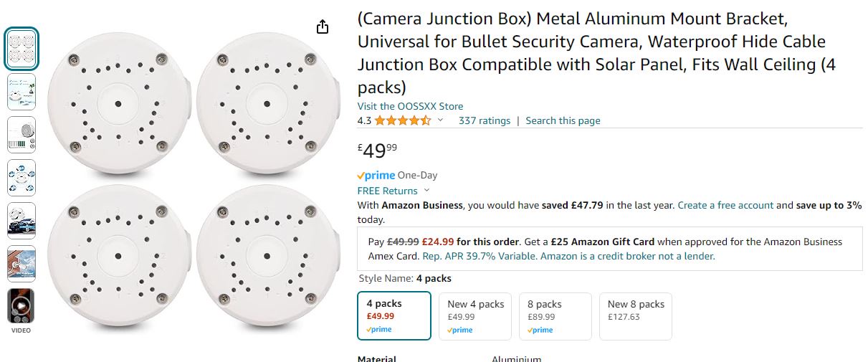Visit the OOSSXX Store link
The image size is (868, 362).
[410, 106]
